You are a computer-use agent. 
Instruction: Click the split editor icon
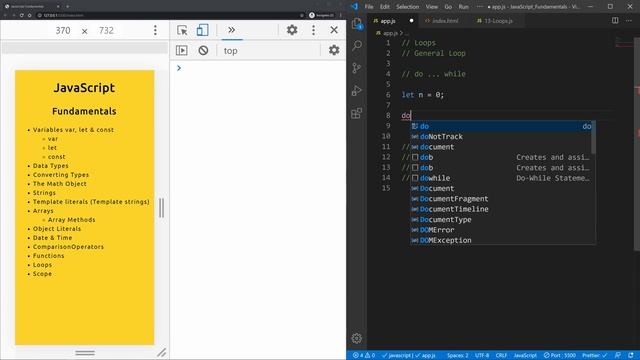pos(615,20)
